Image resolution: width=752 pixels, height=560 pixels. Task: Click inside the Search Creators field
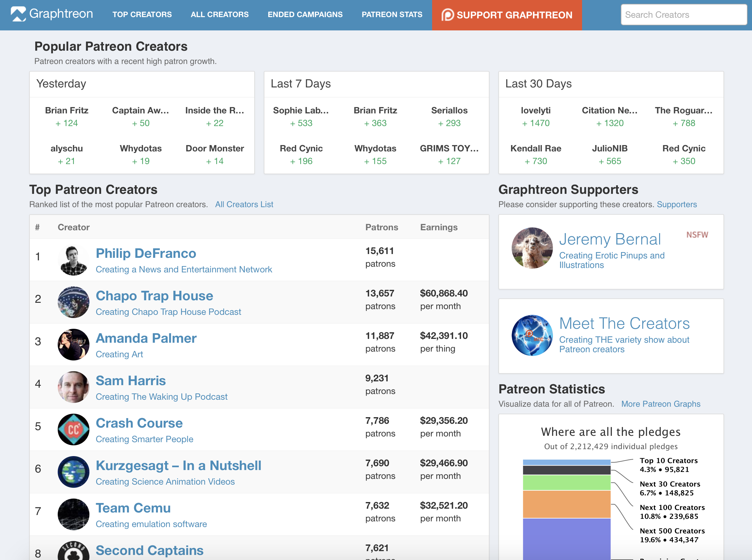coord(683,14)
